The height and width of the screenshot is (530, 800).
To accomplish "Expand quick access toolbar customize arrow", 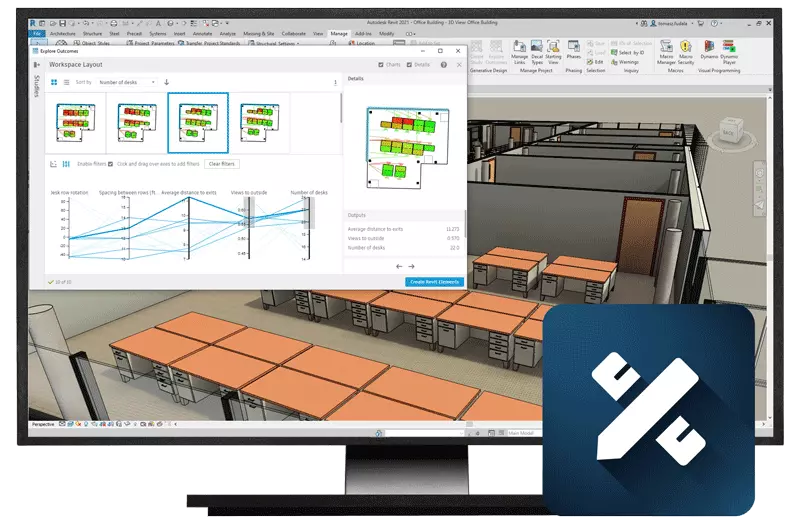I will pos(227,23).
